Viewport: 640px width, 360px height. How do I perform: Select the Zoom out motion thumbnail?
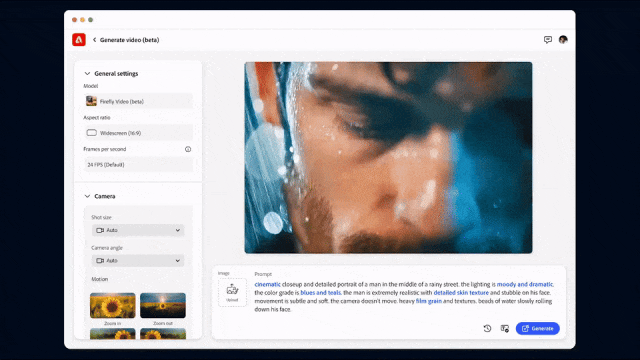tap(163, 305)
